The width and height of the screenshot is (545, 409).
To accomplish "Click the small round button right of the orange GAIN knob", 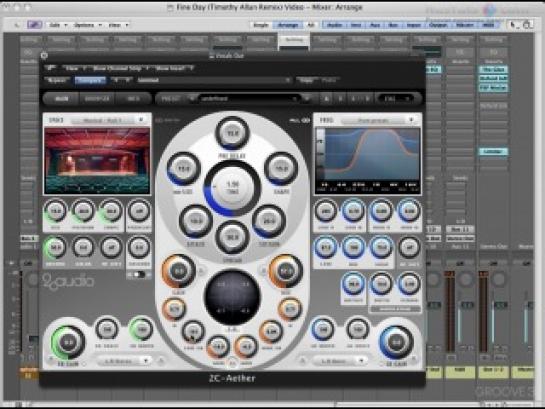I will [201, 270].
